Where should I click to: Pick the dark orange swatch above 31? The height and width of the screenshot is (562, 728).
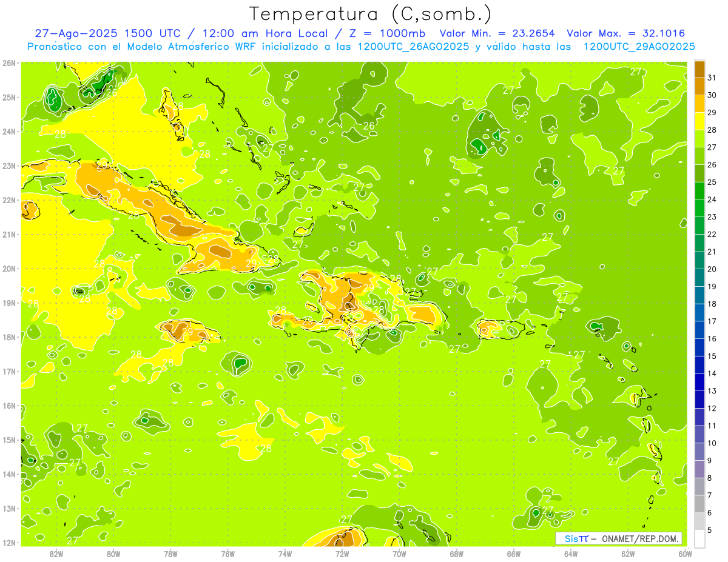(700, 69)
